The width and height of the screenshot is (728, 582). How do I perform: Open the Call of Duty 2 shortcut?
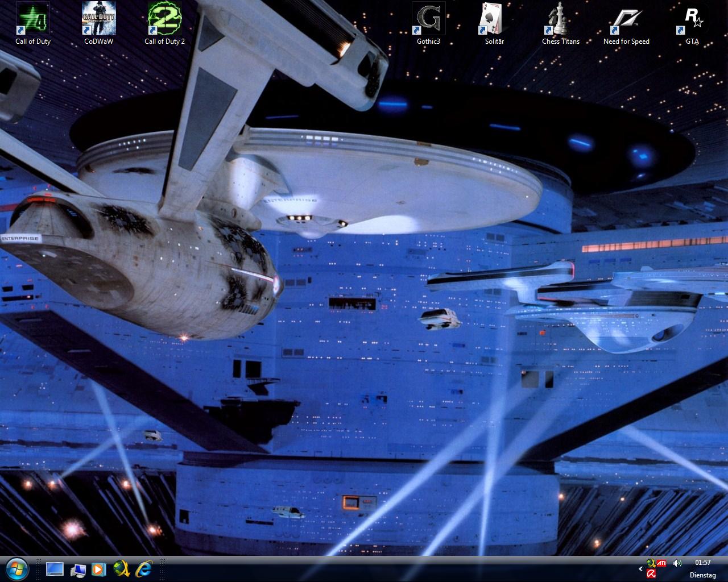[x=164, y=19]
